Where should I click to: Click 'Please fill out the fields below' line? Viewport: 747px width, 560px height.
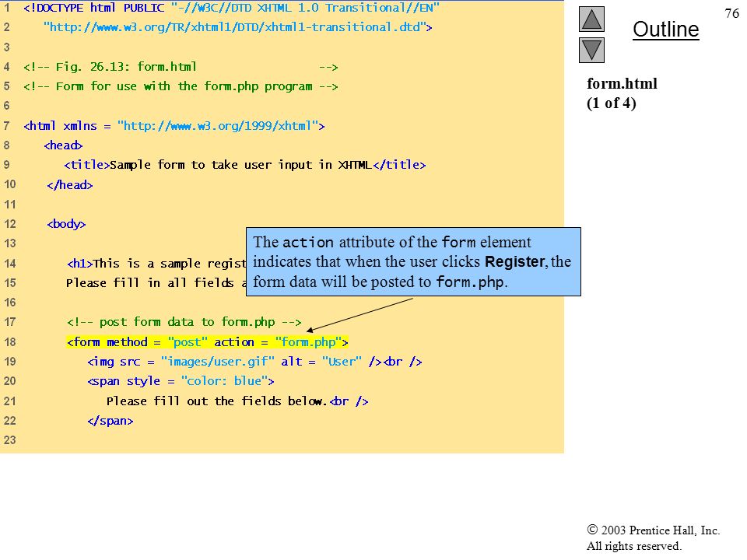click(x=237, y=401)
